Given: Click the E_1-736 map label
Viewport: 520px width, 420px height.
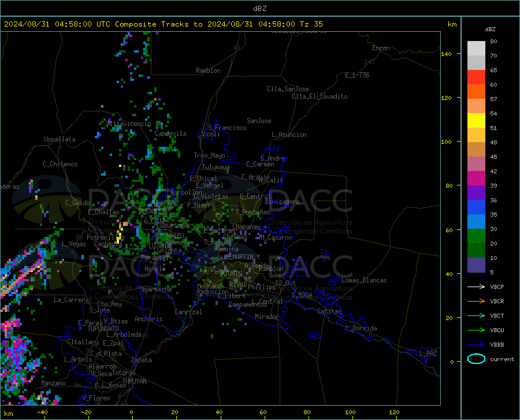Looking at the screenshot, I should click(357, 75).
